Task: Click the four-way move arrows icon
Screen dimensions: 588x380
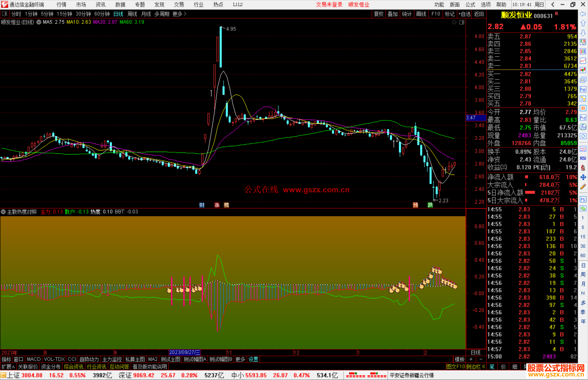Action: pos(583,177)
